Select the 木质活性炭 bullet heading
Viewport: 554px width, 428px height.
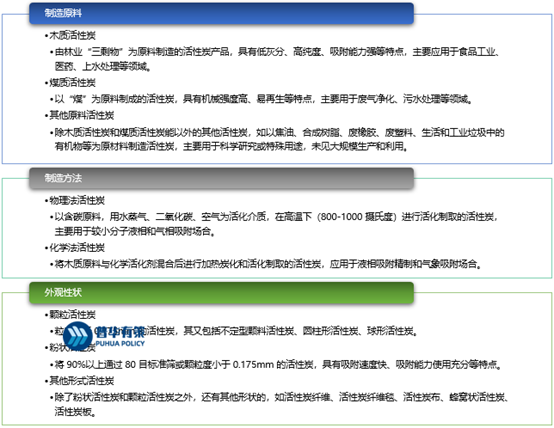[x=72, y=35]
